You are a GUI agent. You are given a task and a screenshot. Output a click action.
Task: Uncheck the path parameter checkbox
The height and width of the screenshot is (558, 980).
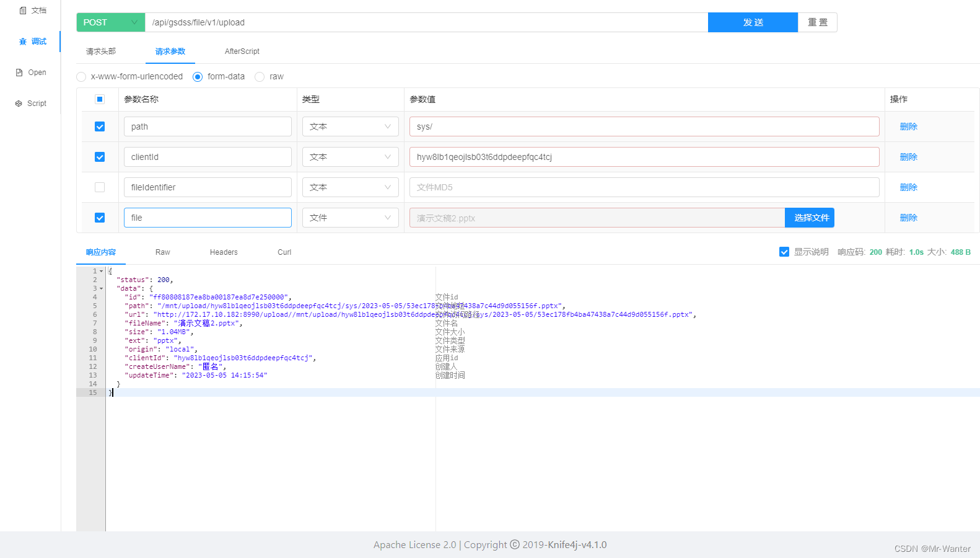(x=100, y=126)
